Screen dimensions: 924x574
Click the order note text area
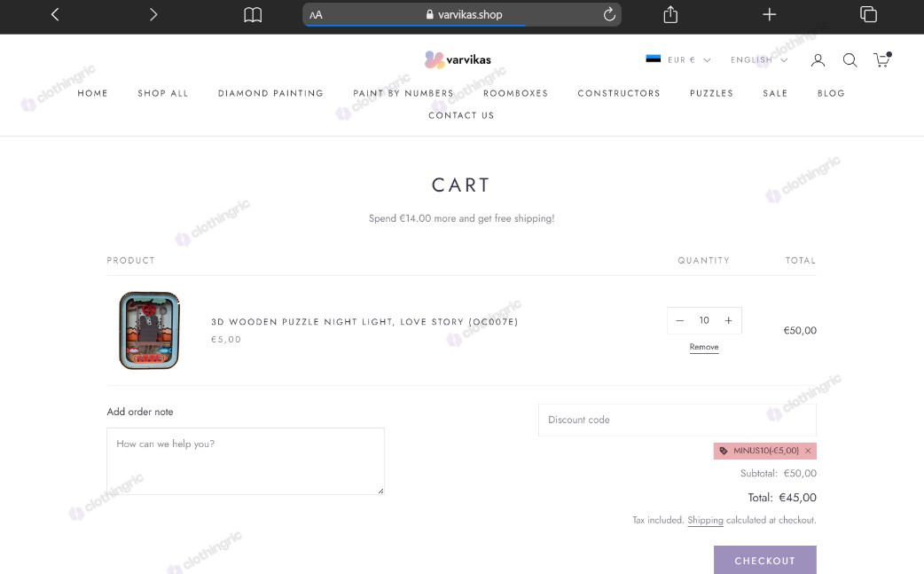point(246,460)
